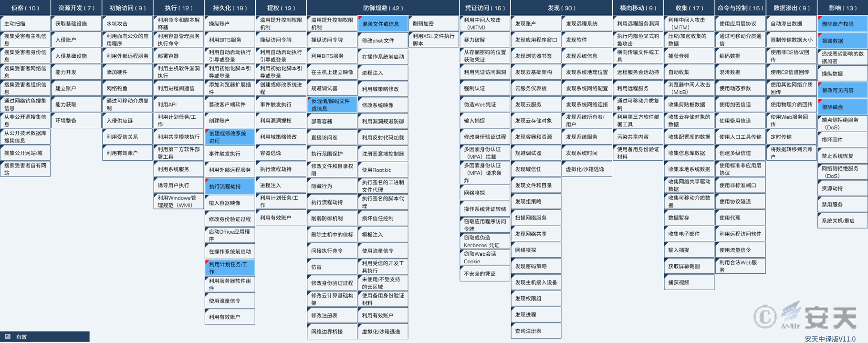Click the 查询注册表 cell
This screenshot has height=343, width=868.
tap(536, 331)
